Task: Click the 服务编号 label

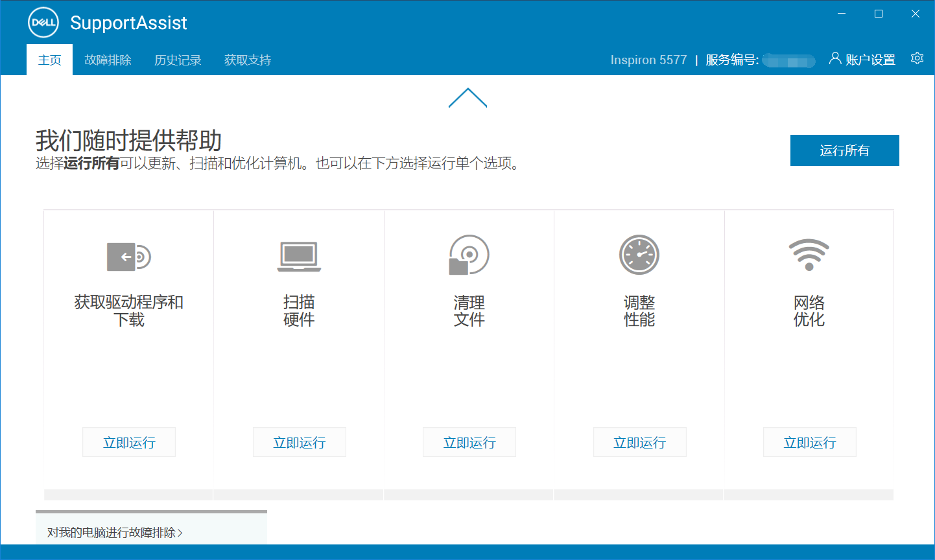Action: pos(732,60)
